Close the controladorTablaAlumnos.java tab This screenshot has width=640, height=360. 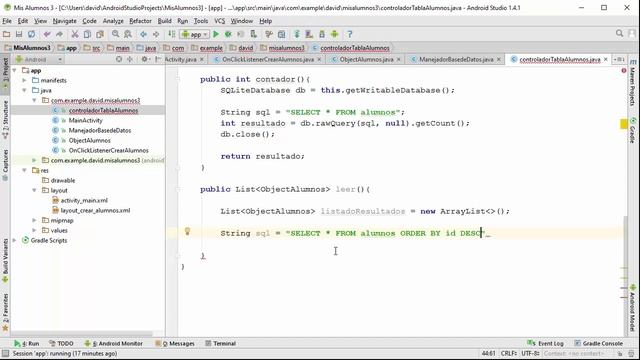point(606,60)
